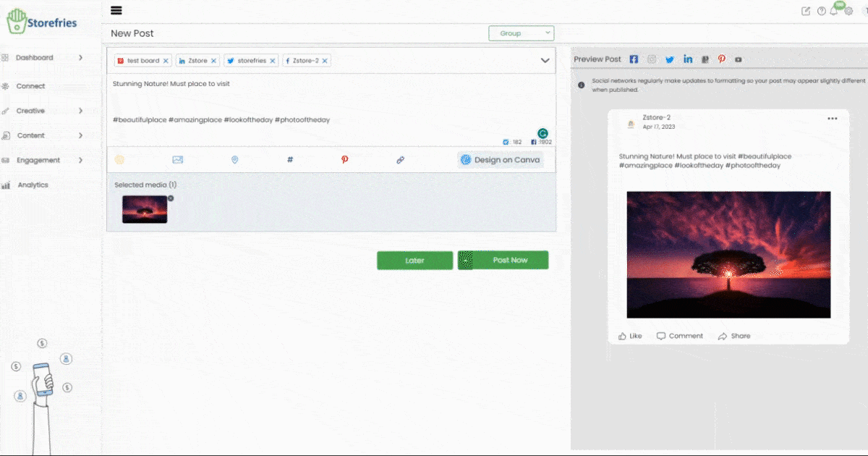The image size is (868, 456).
Task: Click the Post Now button
Action: pyautogui.click(x=510, y=260)
